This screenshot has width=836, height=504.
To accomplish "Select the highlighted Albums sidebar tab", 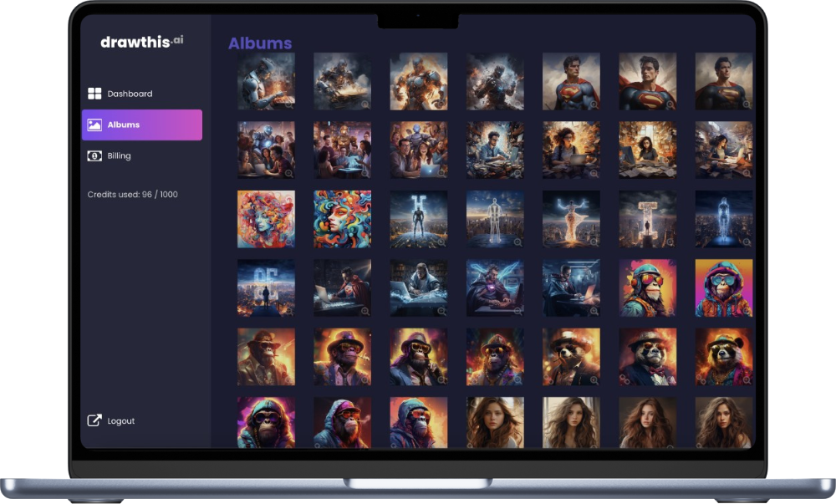I will click(142, 125).
